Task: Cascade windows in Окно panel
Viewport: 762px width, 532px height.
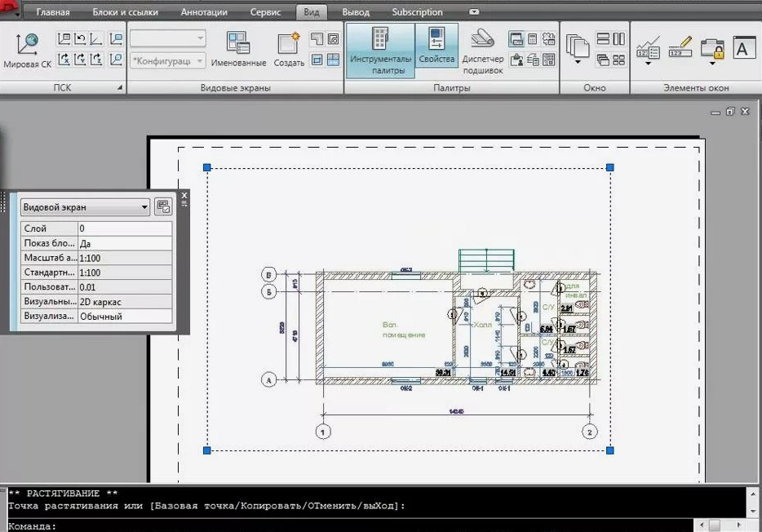Action: pyautogui.click(x=603, y=60)
